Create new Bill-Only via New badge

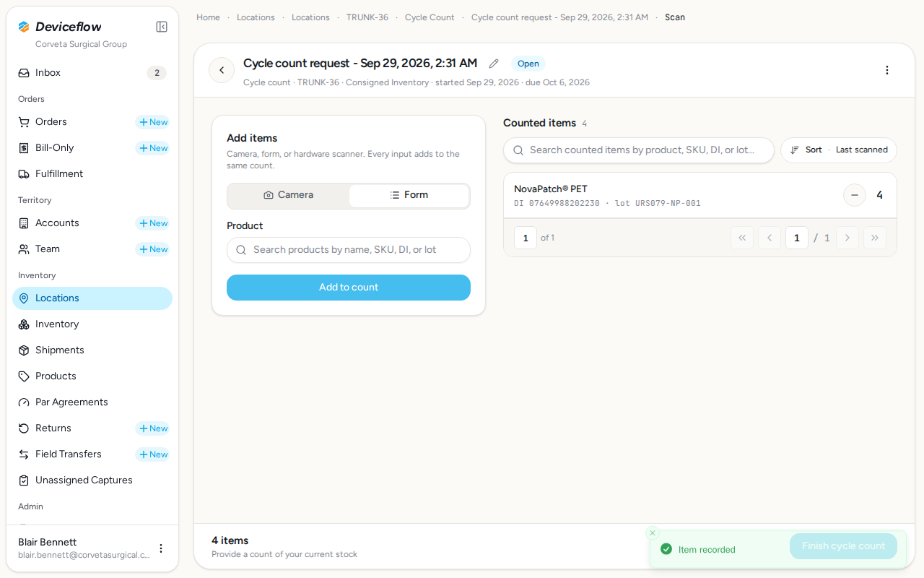click(153, 148)
